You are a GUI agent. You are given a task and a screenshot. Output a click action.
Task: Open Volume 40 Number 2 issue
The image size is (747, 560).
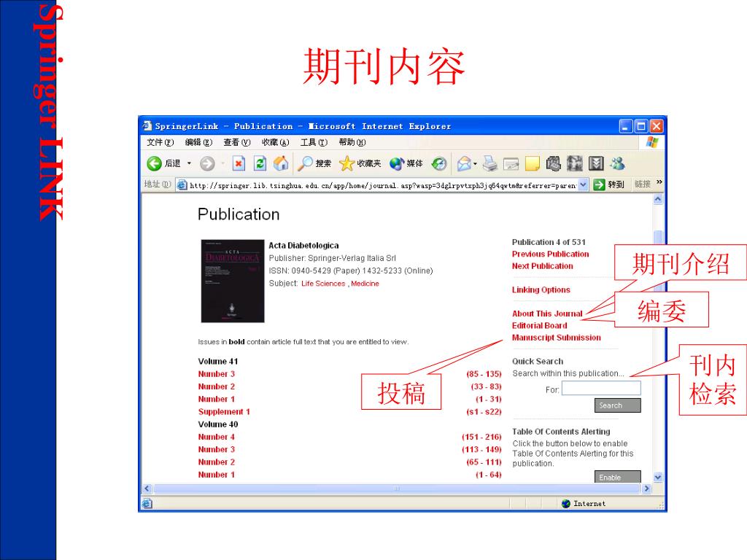coord(216,462)
